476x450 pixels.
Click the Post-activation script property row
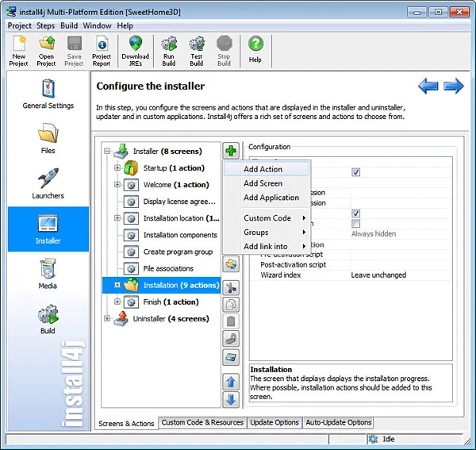[351, 265]
